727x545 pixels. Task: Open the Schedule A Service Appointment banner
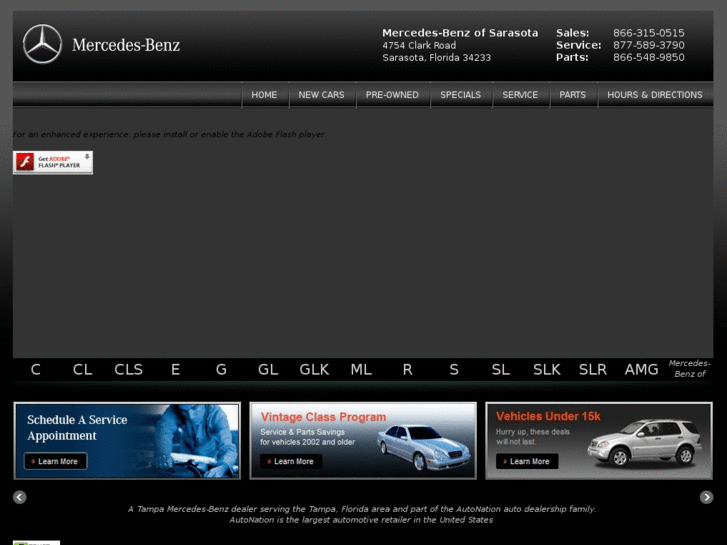point(127,441)
